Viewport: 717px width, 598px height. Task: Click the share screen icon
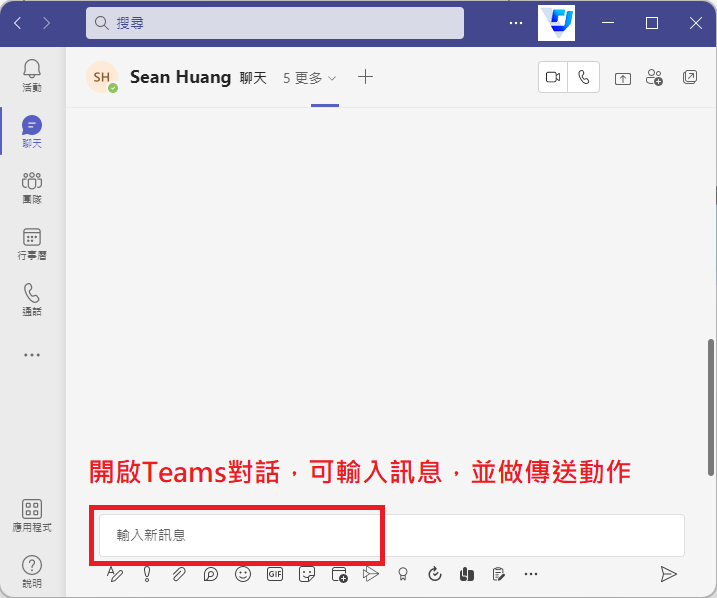[623, 78]
